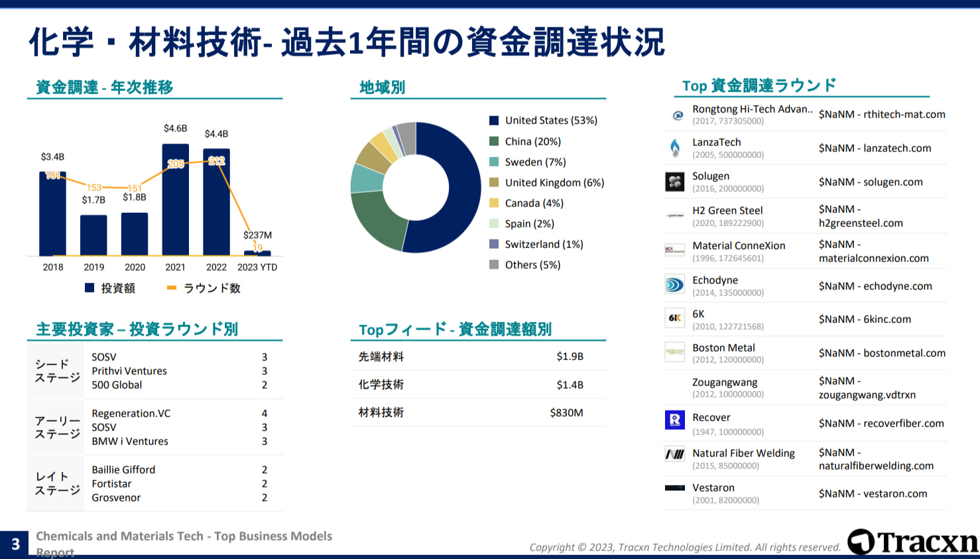
Task: Click the Topフィード - 資金調達額別 heading
Action: [455, 329]
